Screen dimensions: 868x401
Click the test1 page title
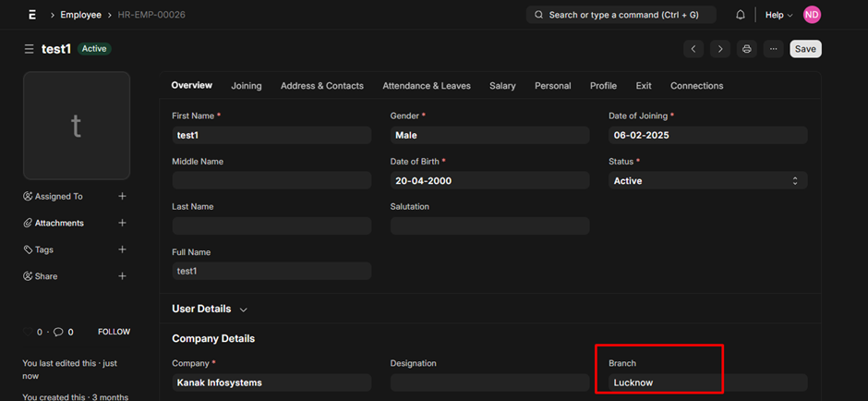click(56, 49)
